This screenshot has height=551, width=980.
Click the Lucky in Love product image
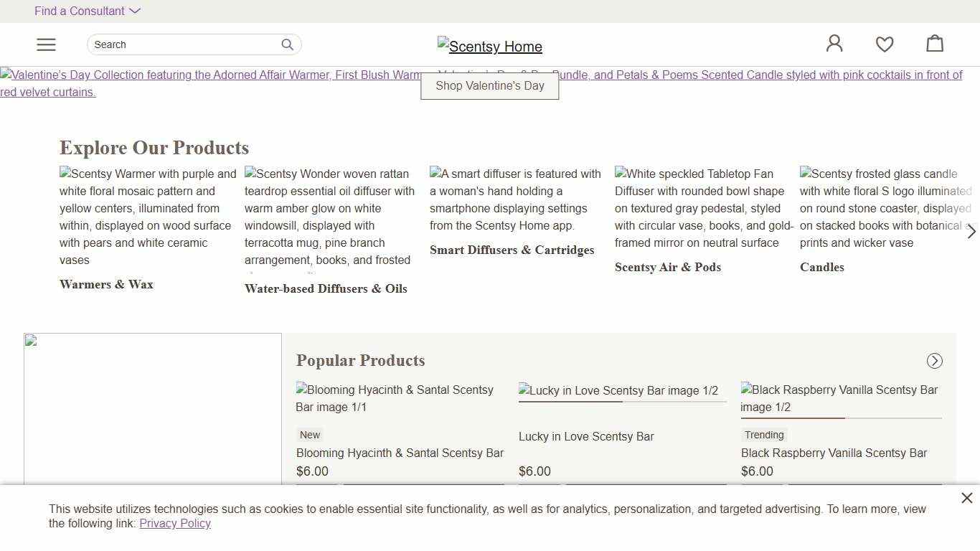click(621, 390)
